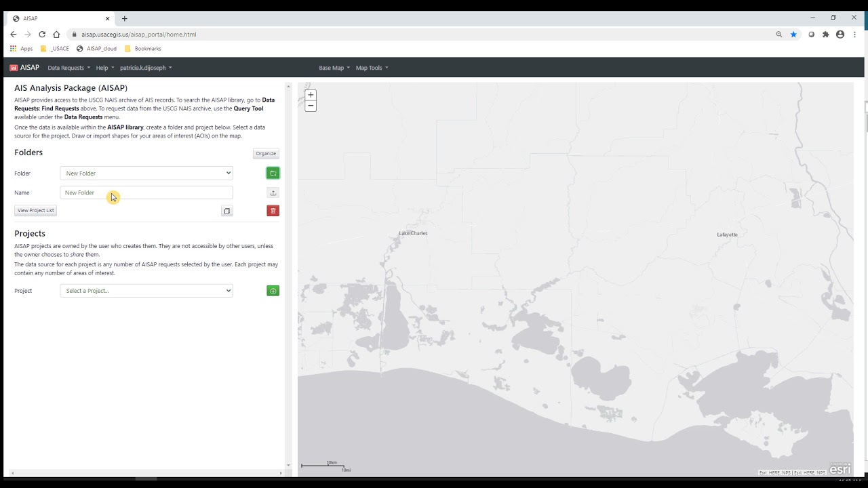868x488 pixels.
Task: Open a new tab with the plus button
Action: [124, 18]
